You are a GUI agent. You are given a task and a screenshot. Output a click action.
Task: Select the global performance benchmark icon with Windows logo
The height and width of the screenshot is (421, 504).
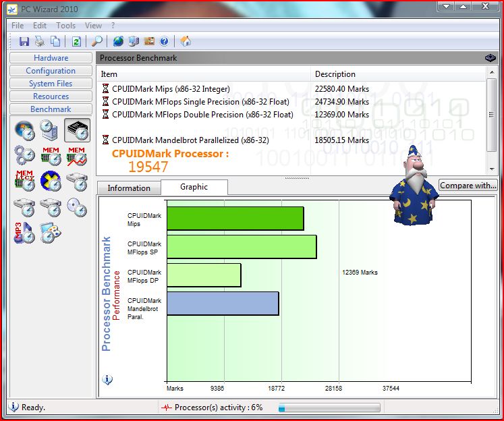tap(24, 130)
